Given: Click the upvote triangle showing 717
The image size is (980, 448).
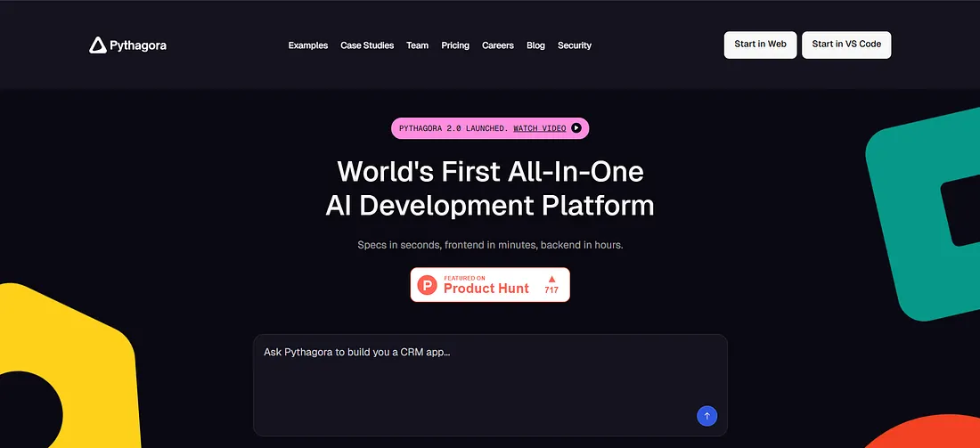Looking at the screenshot, I should (x=551, y=279).
